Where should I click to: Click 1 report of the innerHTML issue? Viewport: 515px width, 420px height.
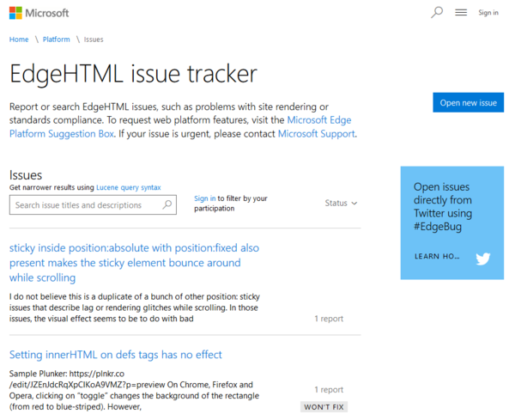click(329, 389)
